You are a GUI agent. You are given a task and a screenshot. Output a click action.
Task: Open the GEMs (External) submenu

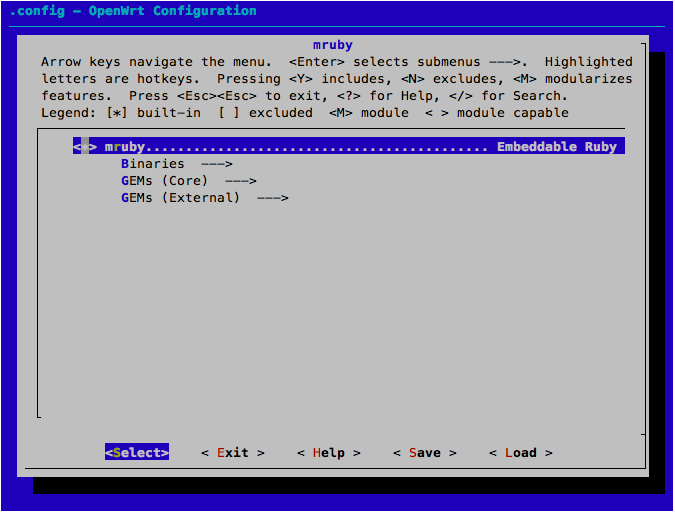pos(204,198)
